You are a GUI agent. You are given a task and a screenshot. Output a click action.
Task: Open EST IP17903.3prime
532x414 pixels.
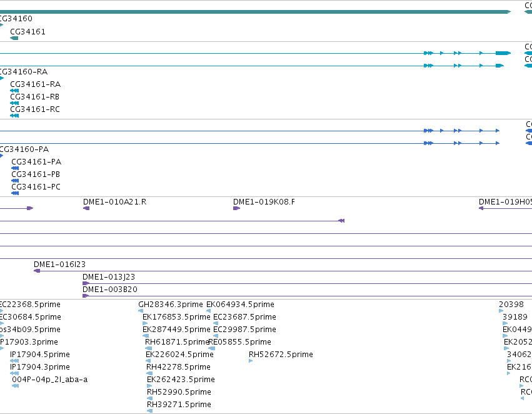pyautogui.click(x=29, y=342)
